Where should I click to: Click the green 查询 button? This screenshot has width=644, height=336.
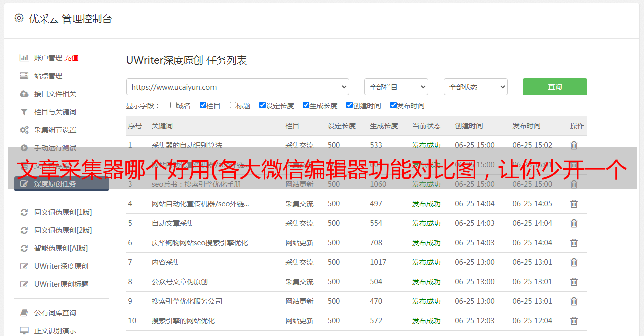pos(554,87)
